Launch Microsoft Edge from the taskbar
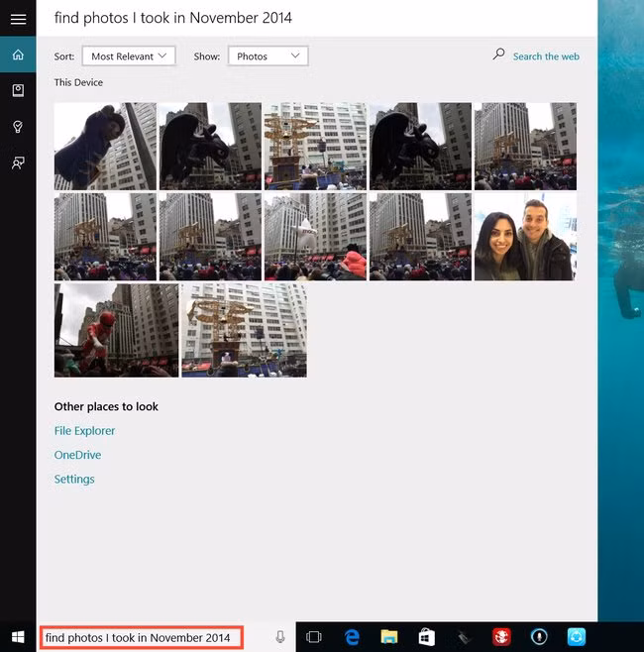The height and width of the screenshot is (652, 644). 352,637
